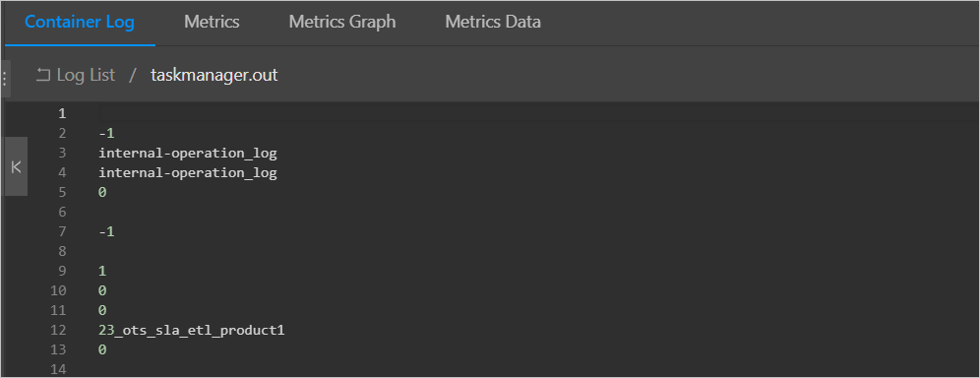Click the return arrow icon beside Log List
The image size is (980, 378).
[43, 75]
